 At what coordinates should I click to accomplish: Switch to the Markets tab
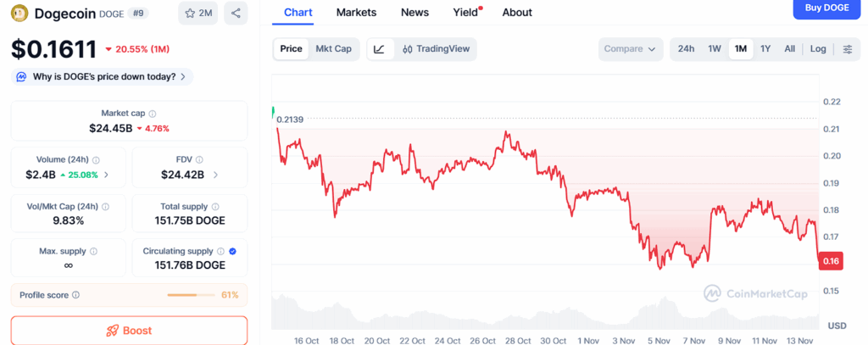pyautogui.click(x=356, y=13)
